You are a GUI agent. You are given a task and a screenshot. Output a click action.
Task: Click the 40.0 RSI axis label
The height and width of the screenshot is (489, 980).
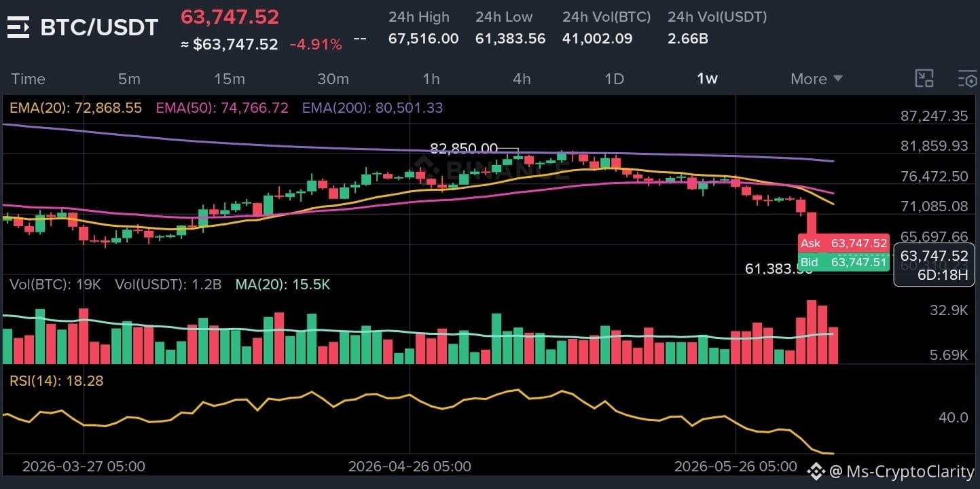[x=954, y=417]
